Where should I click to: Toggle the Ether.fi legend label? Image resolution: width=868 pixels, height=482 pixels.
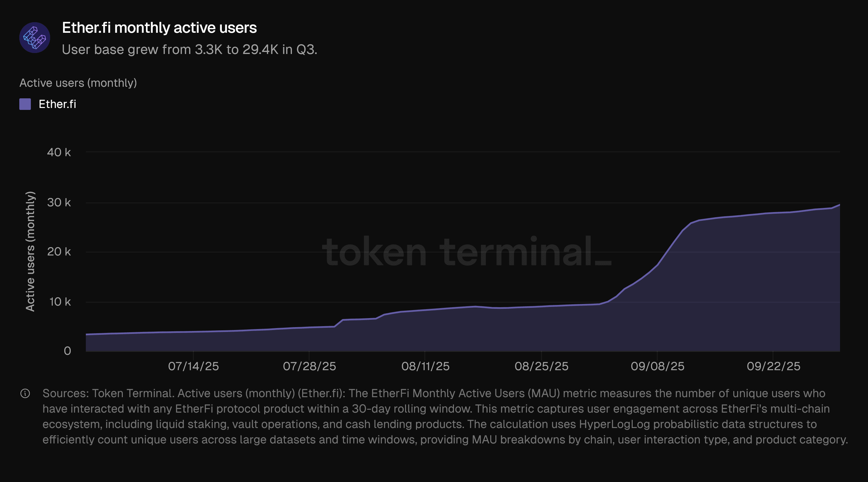click(x=57, y=104)
